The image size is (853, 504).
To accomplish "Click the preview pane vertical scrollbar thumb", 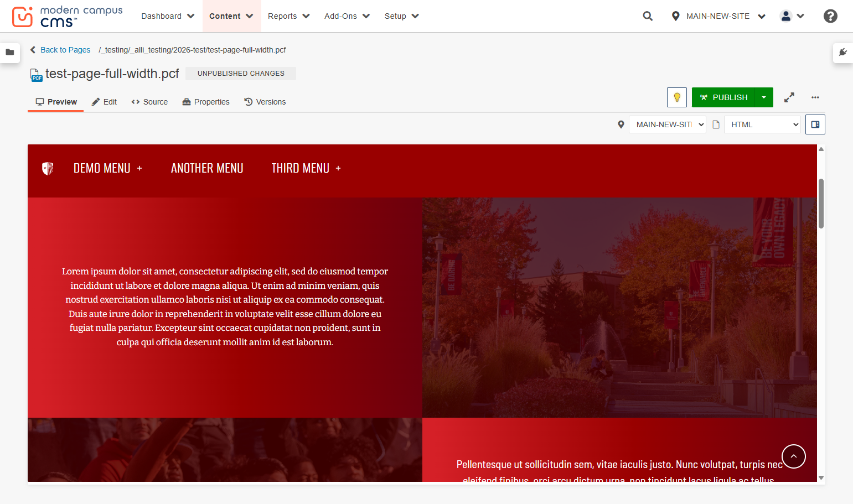I will pyautogui.click(x=821, y=204).
